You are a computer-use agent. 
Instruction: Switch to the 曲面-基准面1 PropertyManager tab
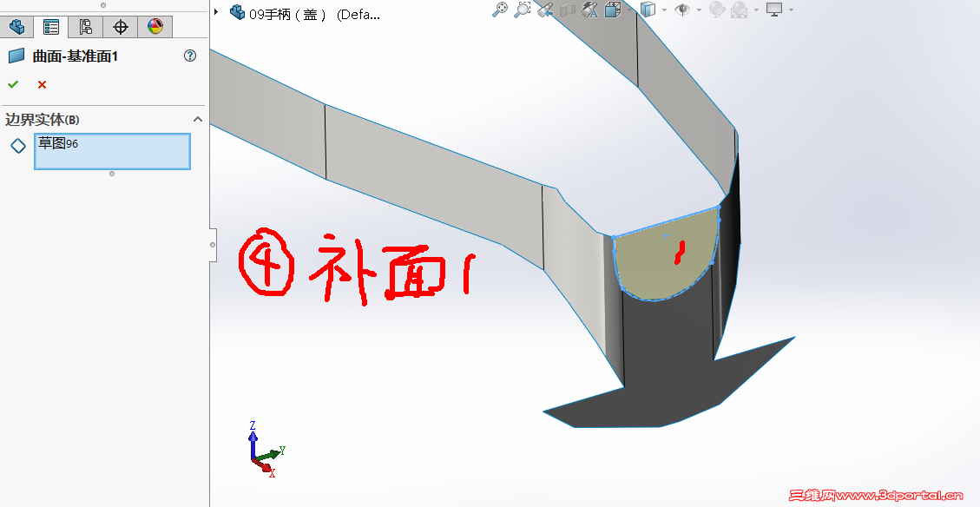(x=50, y=27)
